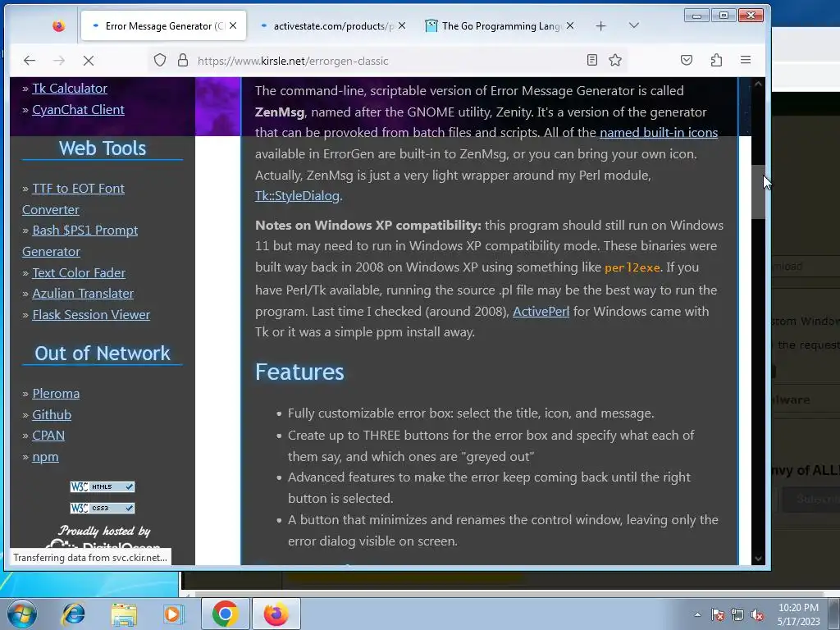Open the Azulian Translater link

click(83, 294)
